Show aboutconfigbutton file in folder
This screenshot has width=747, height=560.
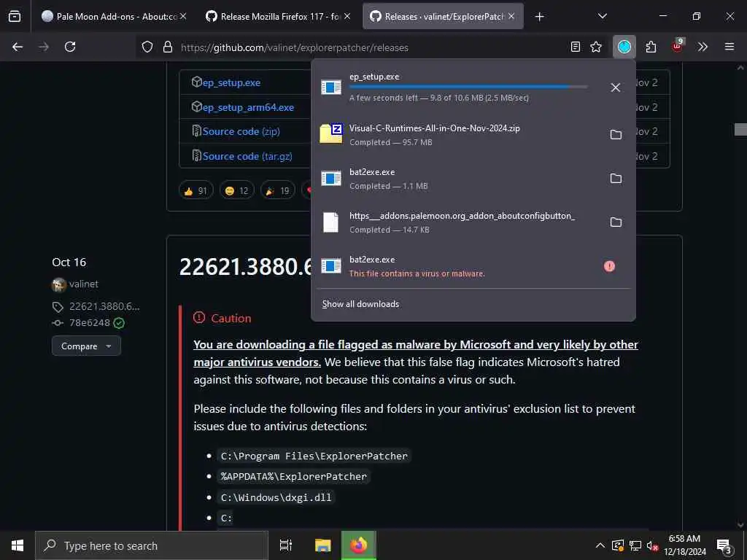pos(616,222)
